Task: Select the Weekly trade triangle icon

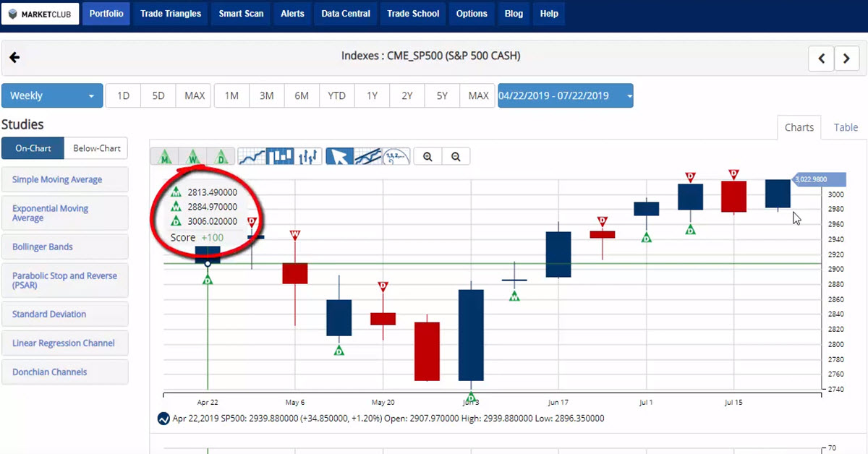Action: pos(193,156)
